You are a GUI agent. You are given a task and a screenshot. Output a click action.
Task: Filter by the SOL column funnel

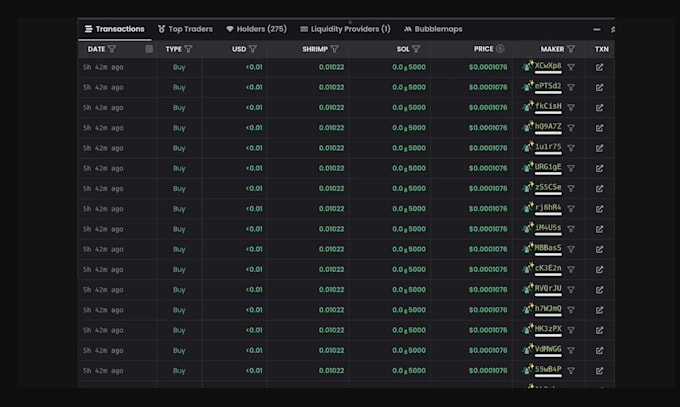coord(416,49)
